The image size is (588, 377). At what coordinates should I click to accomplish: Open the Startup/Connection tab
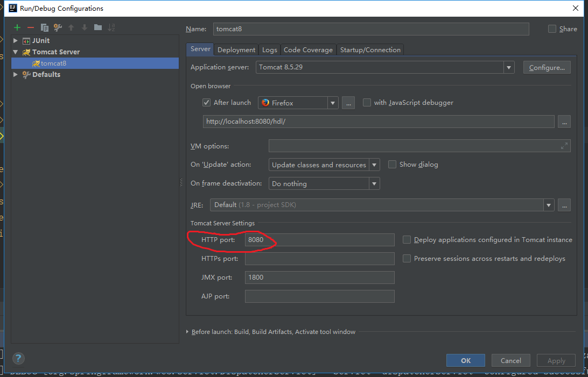tap(370, 50)
